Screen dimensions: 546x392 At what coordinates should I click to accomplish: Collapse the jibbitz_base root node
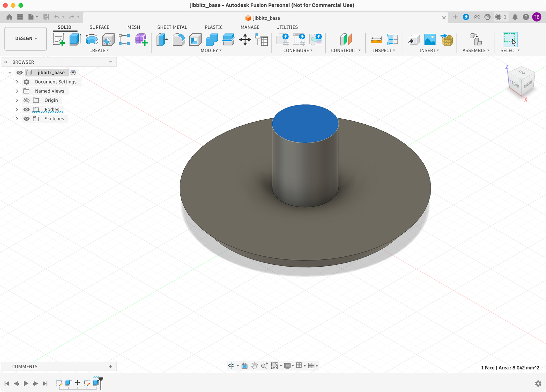tap(10, 73)
